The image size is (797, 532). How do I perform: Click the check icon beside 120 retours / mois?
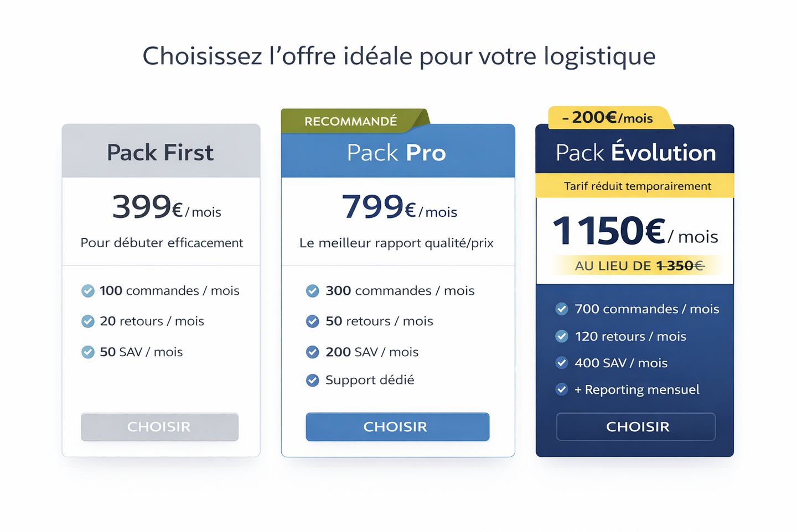point(562,336)
